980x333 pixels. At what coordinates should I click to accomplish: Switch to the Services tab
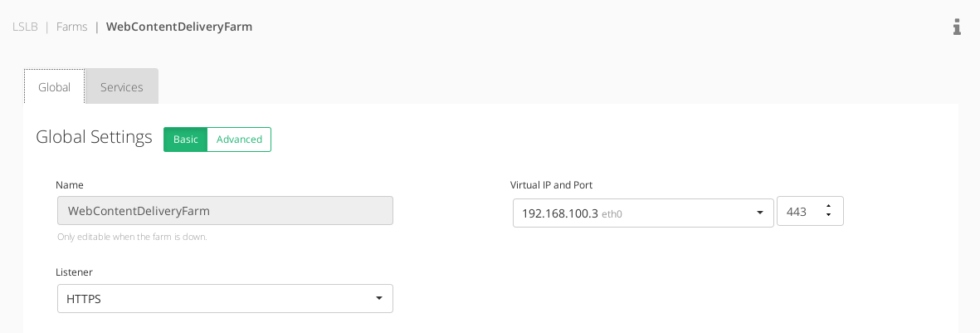[x=122, y=87]
